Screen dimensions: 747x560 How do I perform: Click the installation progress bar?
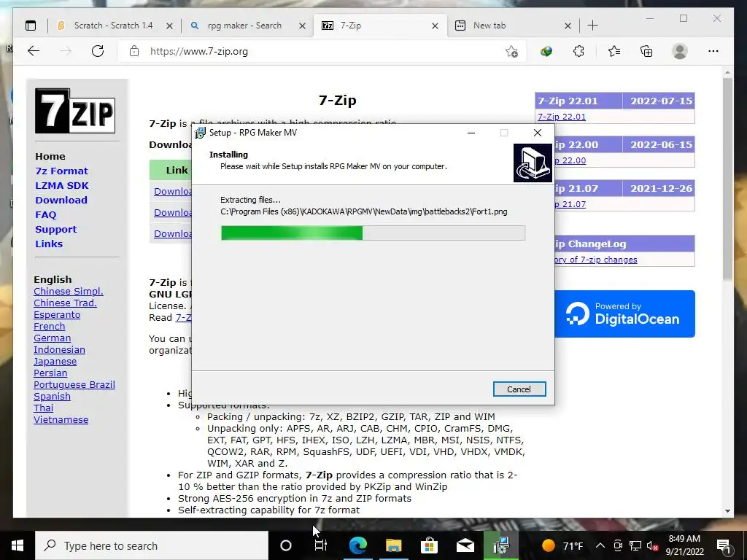pyautogui.click(x=373, y=233)
